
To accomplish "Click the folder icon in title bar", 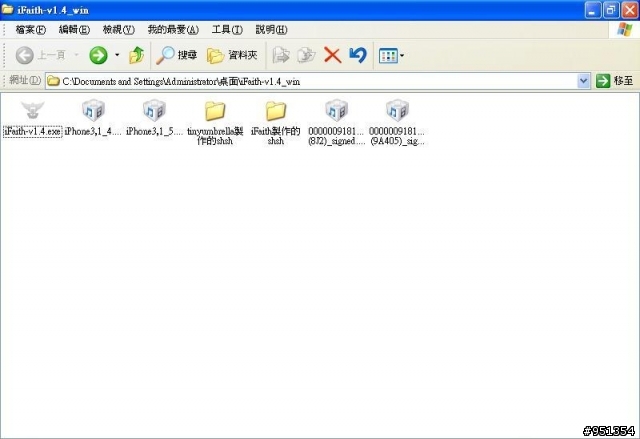I will [7, 9].
